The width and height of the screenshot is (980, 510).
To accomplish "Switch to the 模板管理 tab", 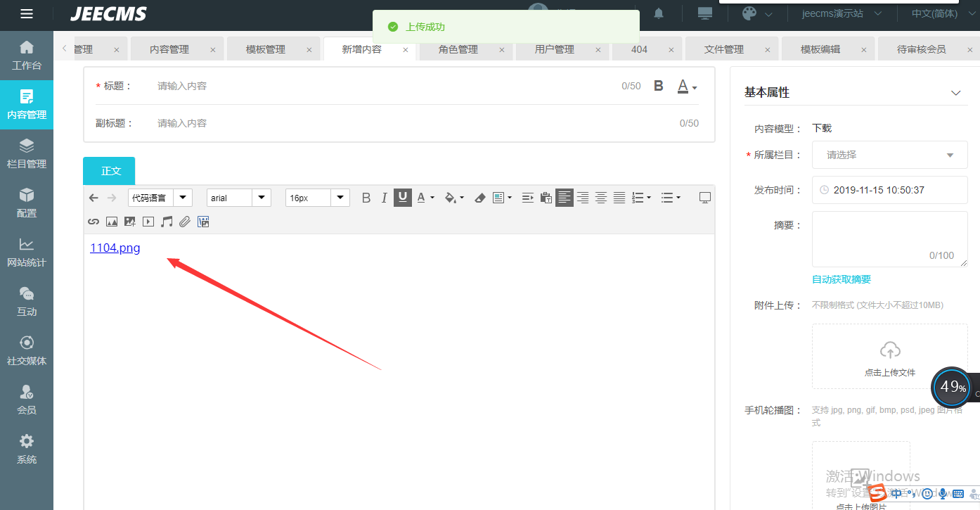I will [266, 49].
